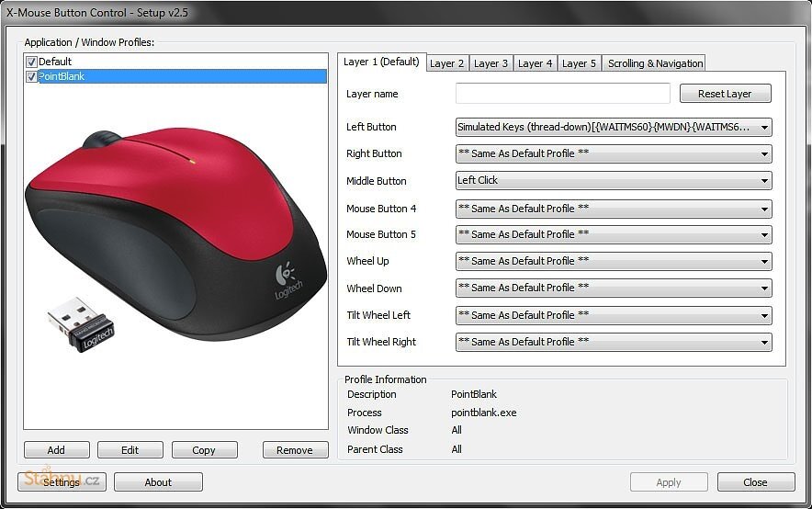Screen dimensions: 812x509
Task: Open the Scrolling & Navigation tab
Action: [x=655, y=63]
